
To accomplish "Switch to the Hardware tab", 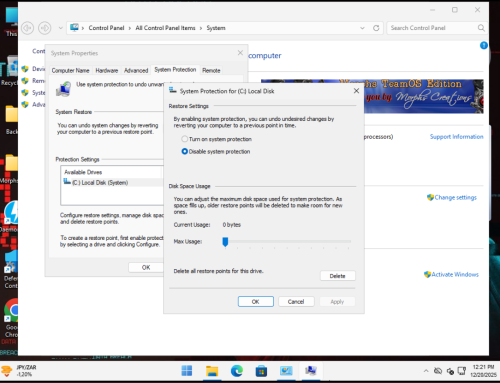I will (107, 70).
